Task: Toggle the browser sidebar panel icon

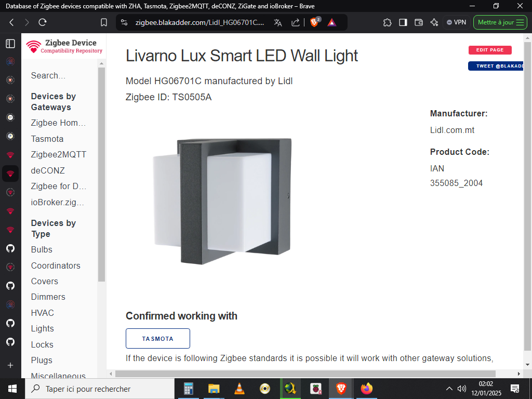Action: point(403,22)
